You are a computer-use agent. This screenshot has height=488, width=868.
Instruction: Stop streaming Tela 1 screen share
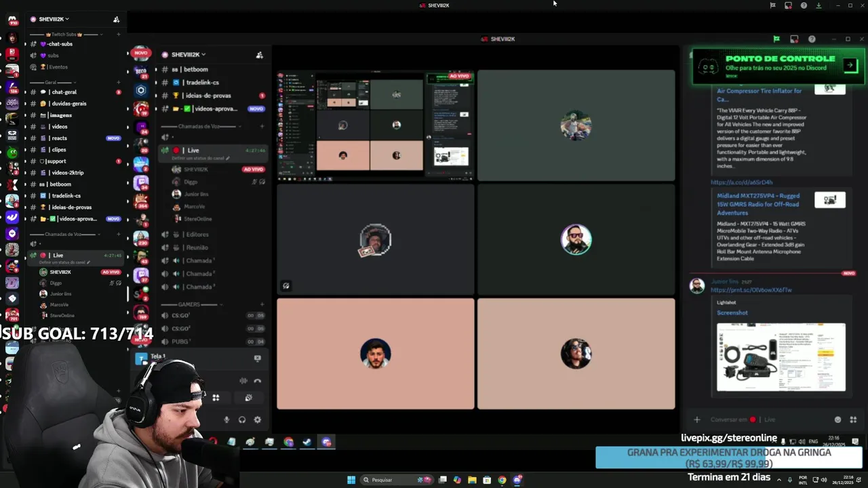point(258,358)
